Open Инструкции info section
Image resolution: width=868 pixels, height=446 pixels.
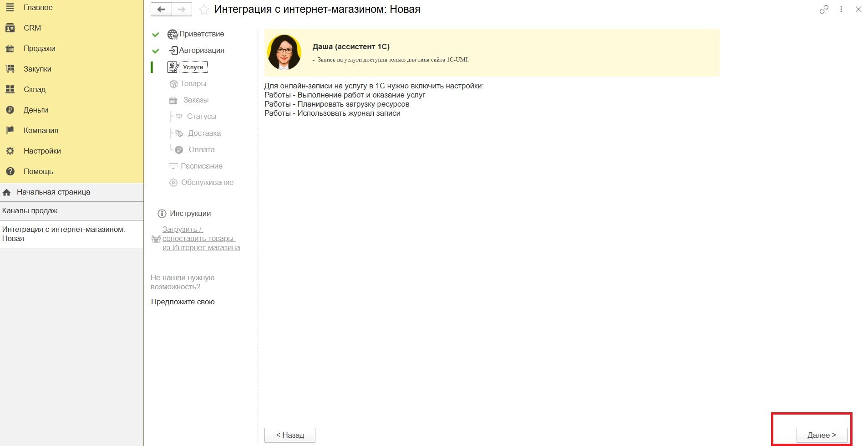[x=190, y=213]
